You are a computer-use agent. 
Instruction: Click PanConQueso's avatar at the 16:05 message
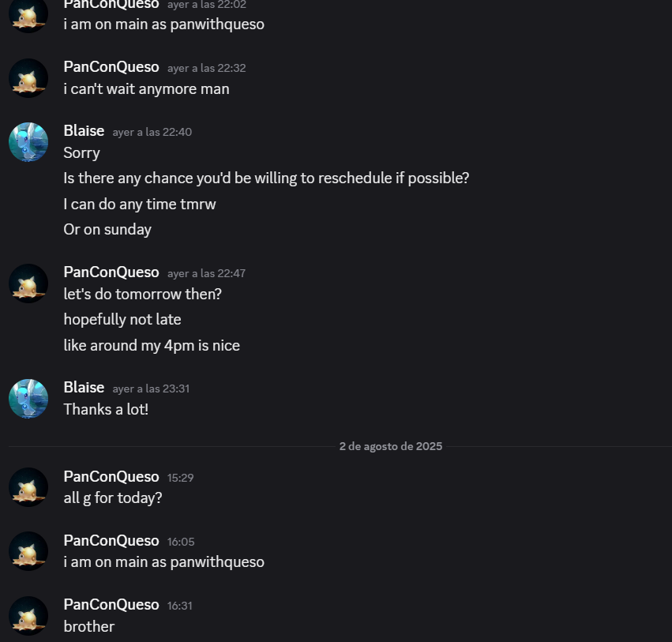coord(28,551)
